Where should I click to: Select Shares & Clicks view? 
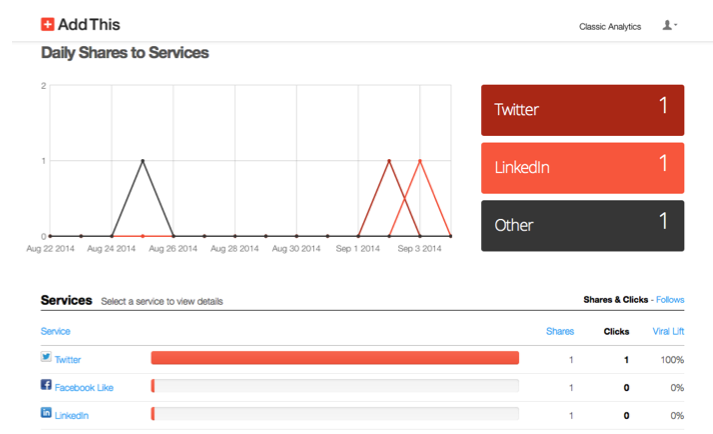click(x=616, y=299)
